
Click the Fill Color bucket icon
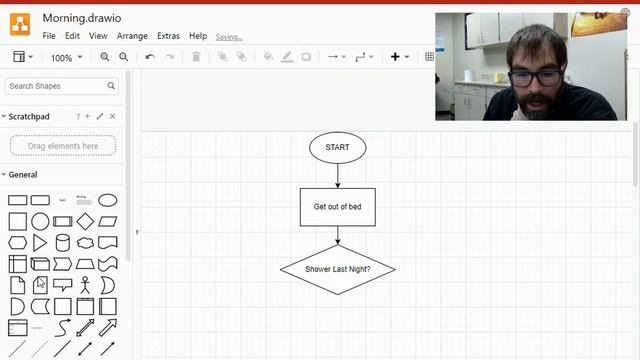pyautogui.click(x=268, y=57)
